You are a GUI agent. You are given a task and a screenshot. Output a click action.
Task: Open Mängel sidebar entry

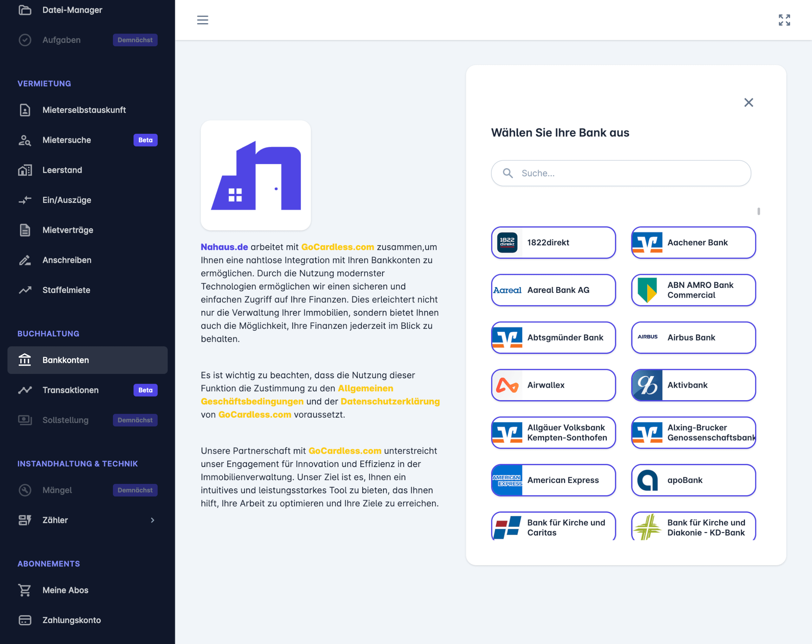point(87,490)
